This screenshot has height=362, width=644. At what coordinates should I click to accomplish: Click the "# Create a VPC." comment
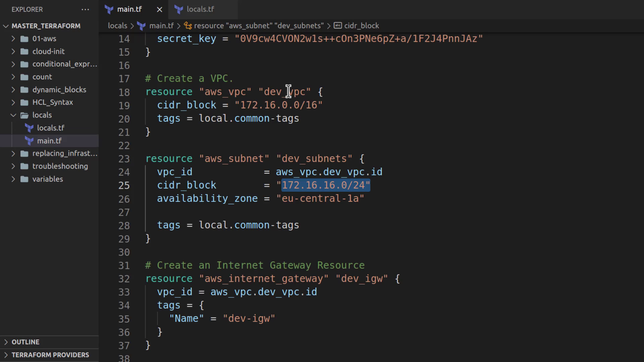pos(189,78)
